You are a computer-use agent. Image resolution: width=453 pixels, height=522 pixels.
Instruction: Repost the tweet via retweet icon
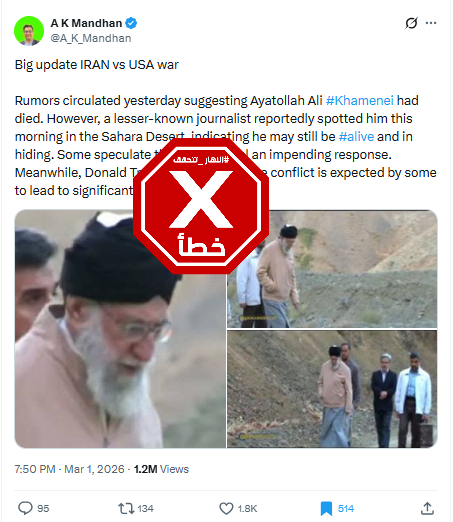click(x=126, y=508)
